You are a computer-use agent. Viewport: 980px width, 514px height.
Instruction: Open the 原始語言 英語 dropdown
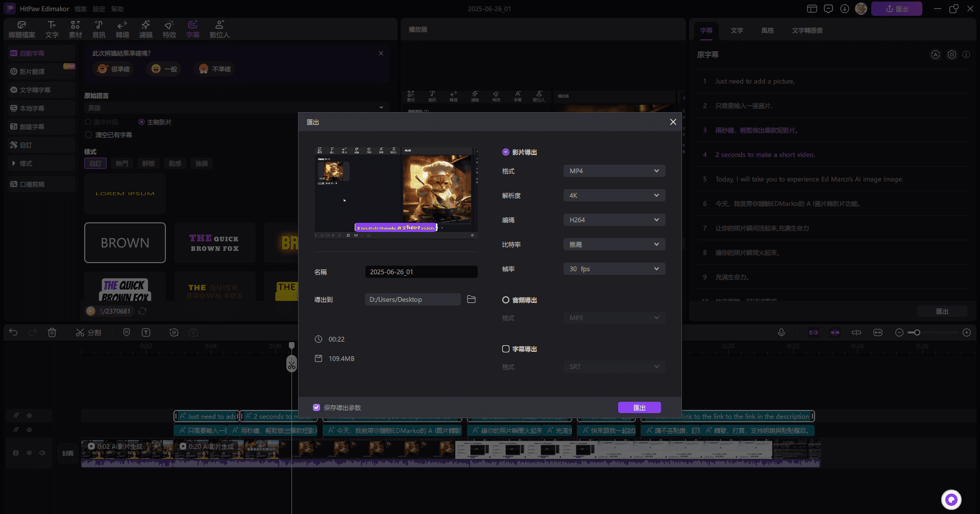tap(236, 108)
